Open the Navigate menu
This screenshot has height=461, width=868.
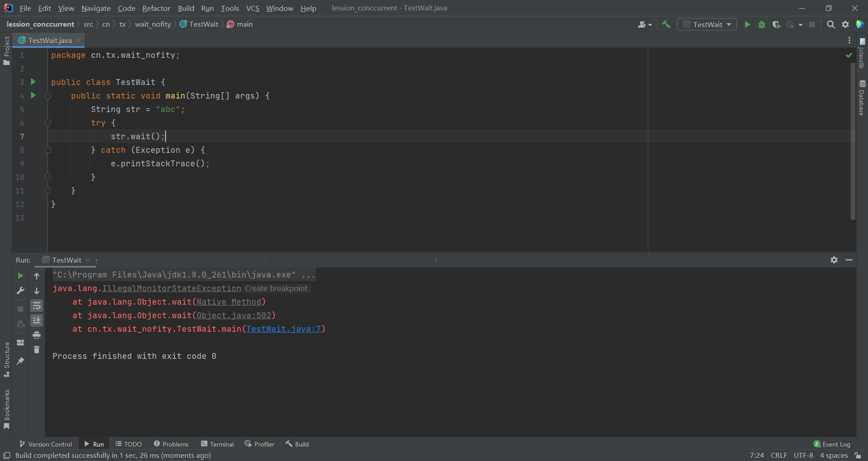[96, 8]
